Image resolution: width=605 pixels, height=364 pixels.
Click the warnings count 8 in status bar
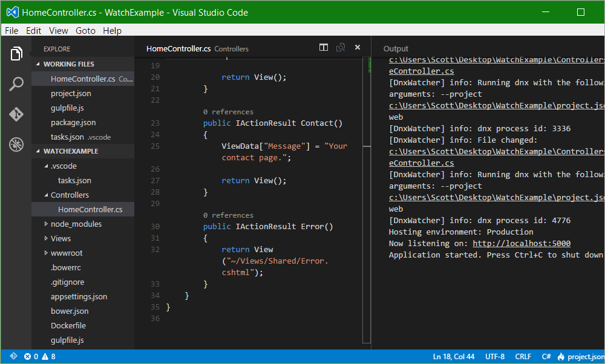(x=48, y=357)
